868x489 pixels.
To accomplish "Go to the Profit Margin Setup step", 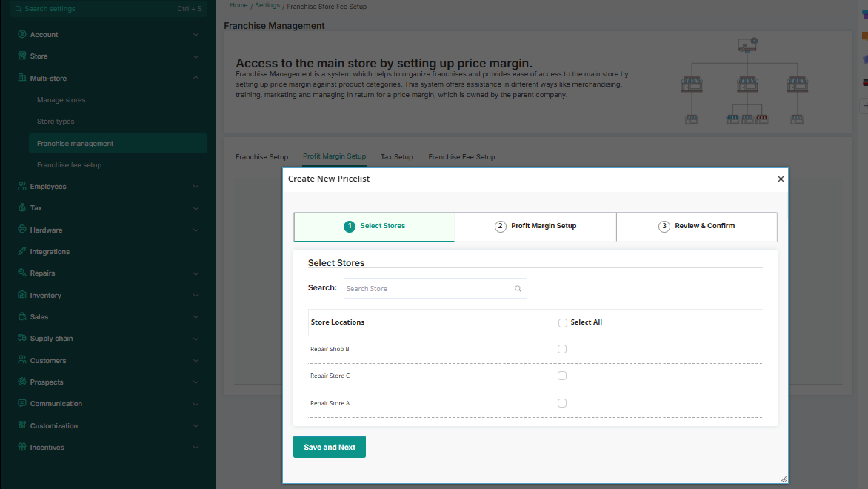I will [535, 226].
